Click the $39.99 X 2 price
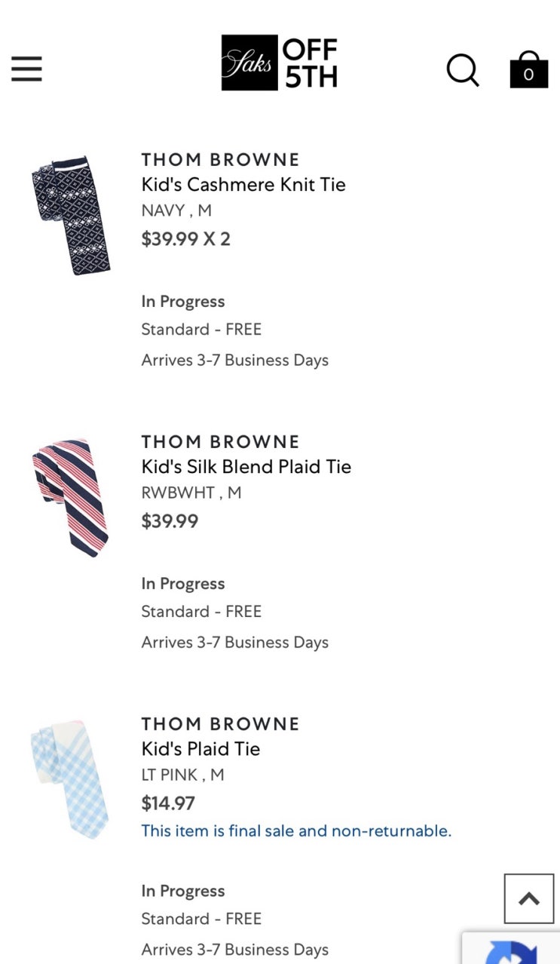The width and height of the screenshot is (560, 964). (x=186, y=239)
